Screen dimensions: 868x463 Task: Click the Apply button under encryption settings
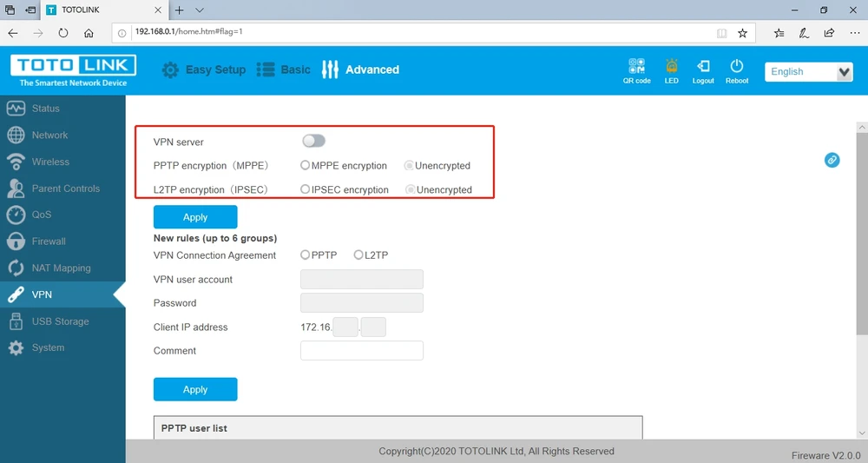point(195,217)
